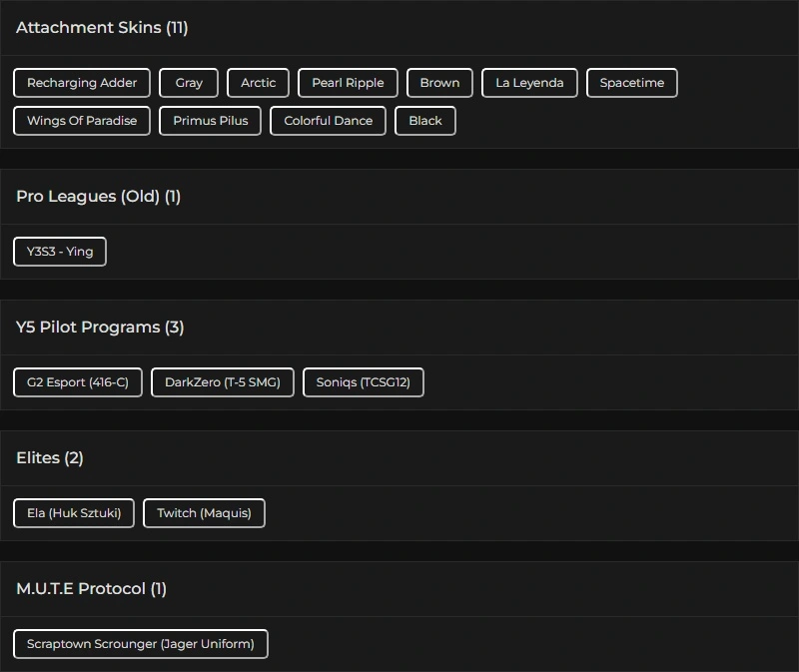This screenshot has width=799, height=672.
Task: Click the Y5 Pilot Programs (3) heading
Action: tap(100, 328)
